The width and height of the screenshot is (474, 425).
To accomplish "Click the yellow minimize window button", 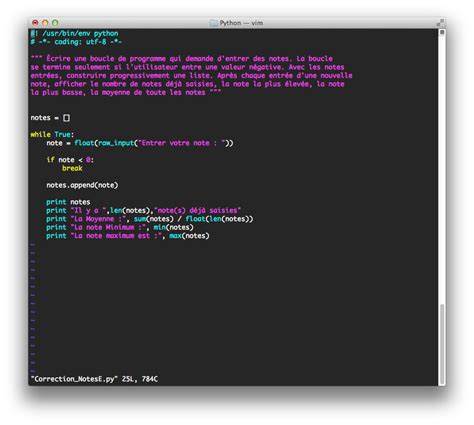I will (45, 23).
